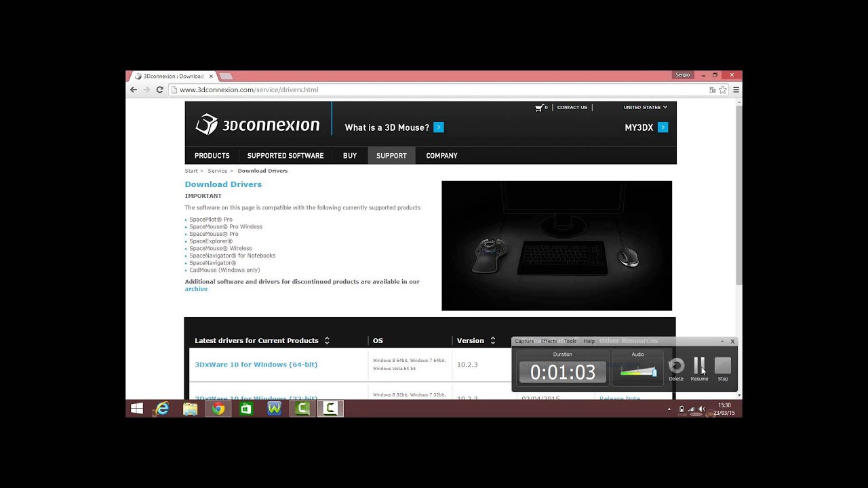Select the 3Dconnexion : Download browser tab
Viewport: 868px width, 488px height.
173,76
